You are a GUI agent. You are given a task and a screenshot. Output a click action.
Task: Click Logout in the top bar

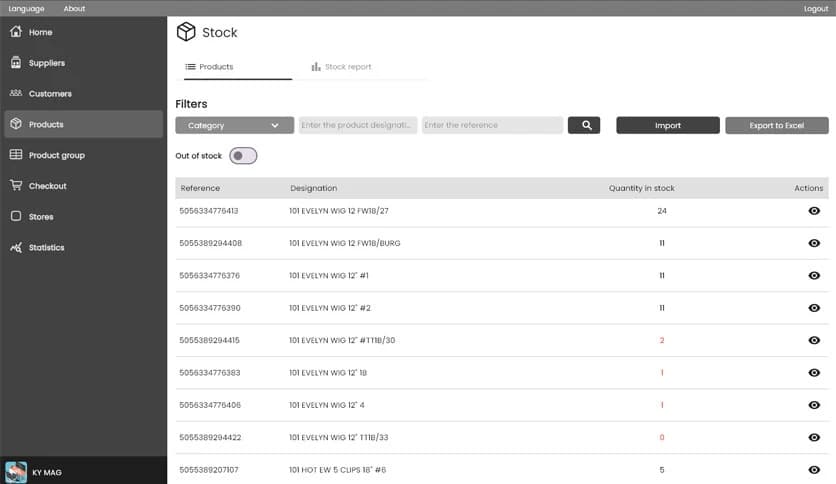tap(816, 8)
